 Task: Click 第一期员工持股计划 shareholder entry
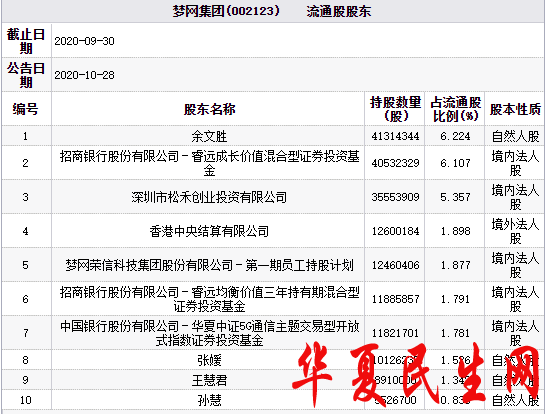(x=209, y=265)
